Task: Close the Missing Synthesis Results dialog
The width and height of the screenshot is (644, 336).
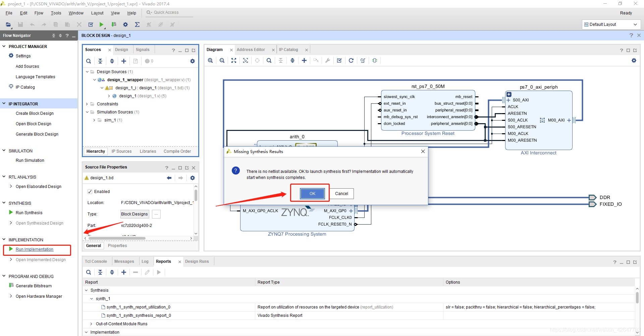Action: [x=423, y=151]
